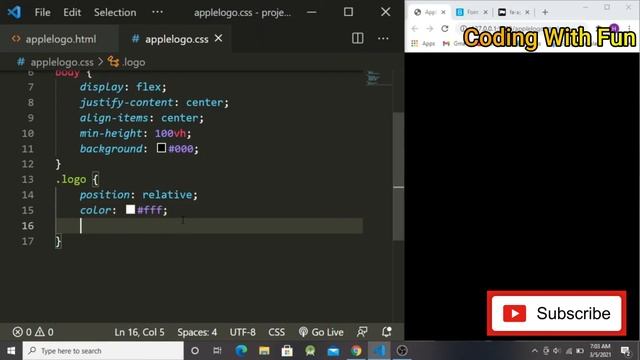Open the Edit menu

[x=72, y=12]
